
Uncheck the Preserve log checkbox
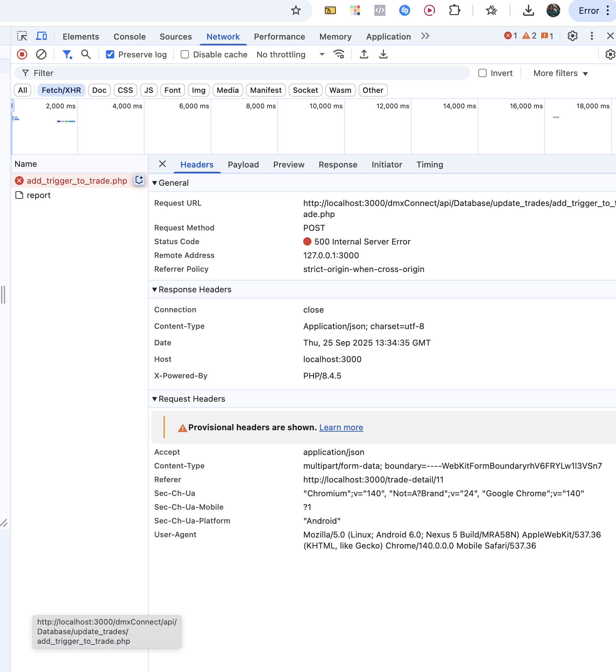tap(110, 54)
